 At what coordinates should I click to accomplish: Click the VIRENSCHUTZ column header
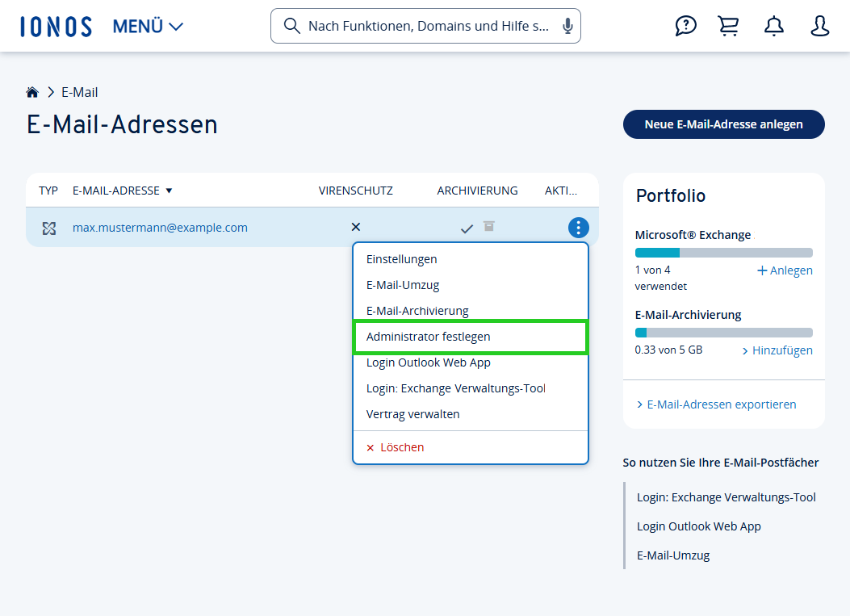tap(356, 191)
